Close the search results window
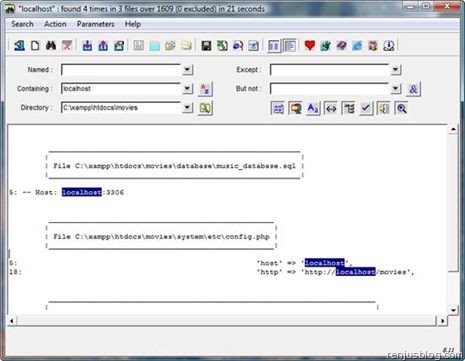The height and width of the screenshot is (361, 465). (447, 6)
